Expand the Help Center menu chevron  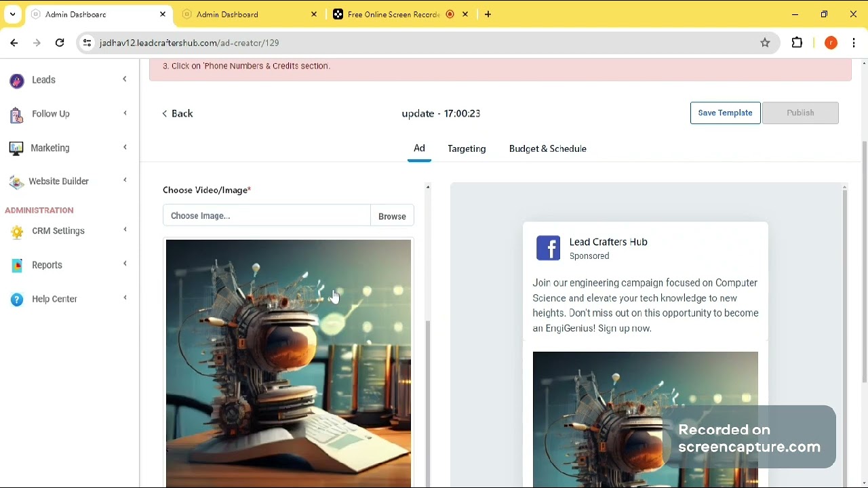coord(125,298)
